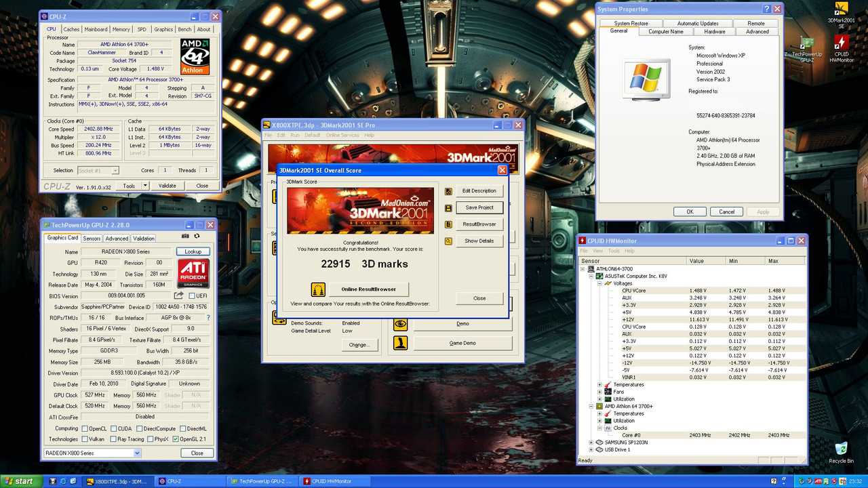Viewport: 868px width, 488px height.
Task: Collapse the Voltages node in HWMonitor
Action: [599, 283]
